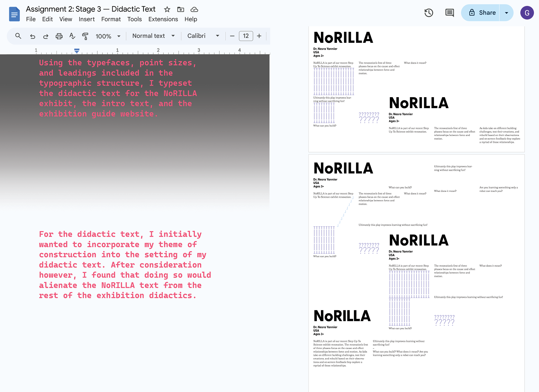Move document using folder icon
The height and width of the screenshot is (392, 539).
(181, 10)
